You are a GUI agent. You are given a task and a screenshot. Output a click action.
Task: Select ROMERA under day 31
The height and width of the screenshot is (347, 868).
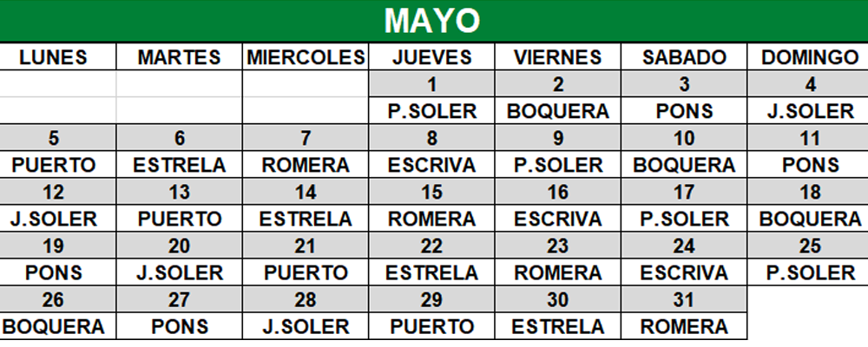(684, 326)
